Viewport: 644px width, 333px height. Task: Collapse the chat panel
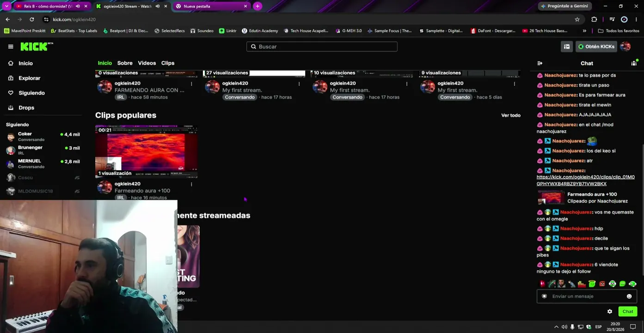(540, 63)
